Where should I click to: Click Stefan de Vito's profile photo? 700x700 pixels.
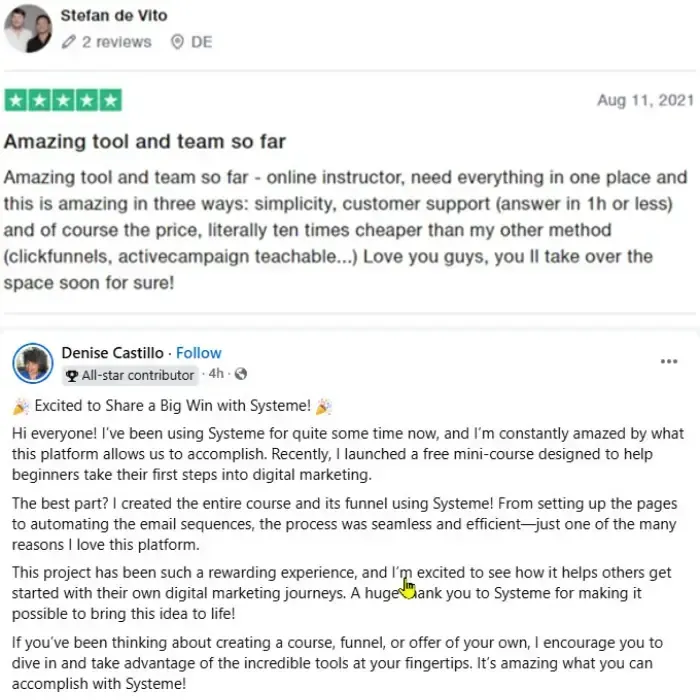(28, 29)
